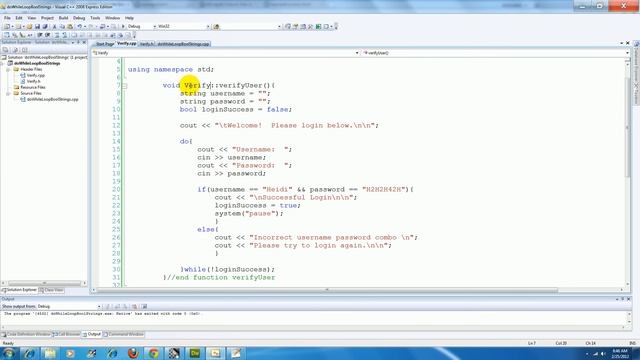Screen dimensions: 640x360
Task: Switch to Code Definition Window tab
Action: coord(26,335)
